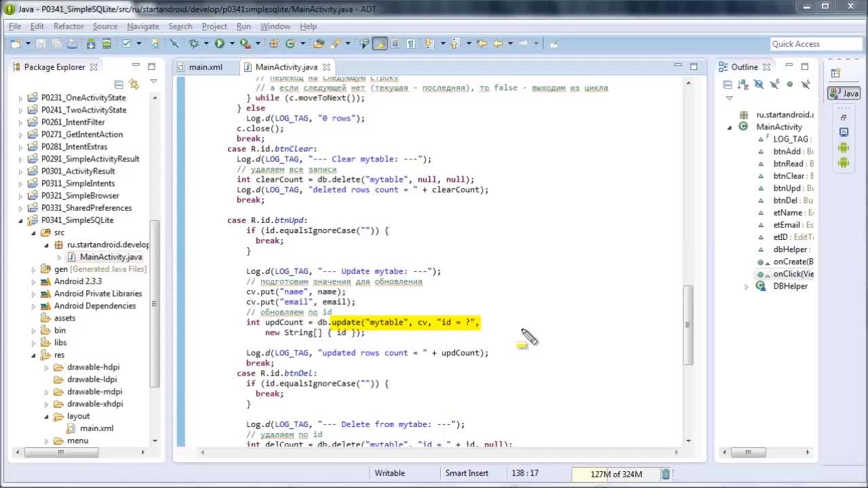The image size is (868, 488).
Task: Toggle Hide Static Members in Outline
Action: pos(774,85)
